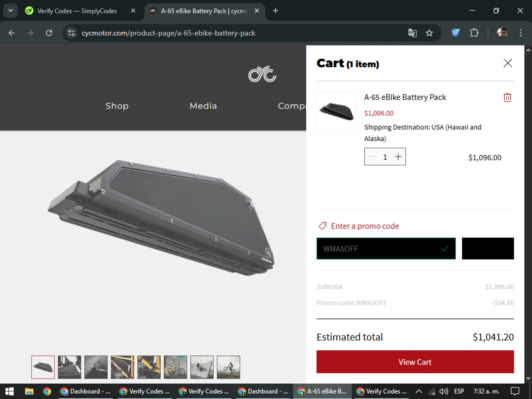Click the Promo code: WMA5OFF line
532x399 pixels.
(415, 303)
